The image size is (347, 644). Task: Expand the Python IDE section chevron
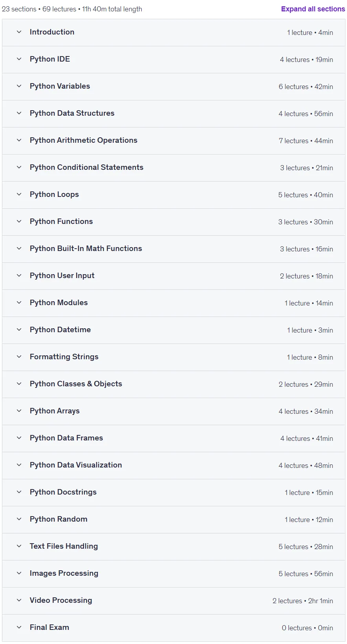click(19, 59)
